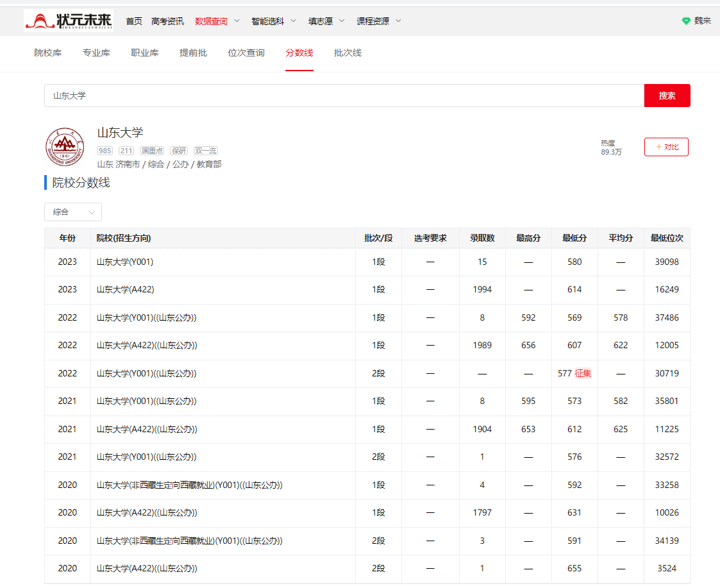Switch to the 专业库 tab

pos(96,53)
